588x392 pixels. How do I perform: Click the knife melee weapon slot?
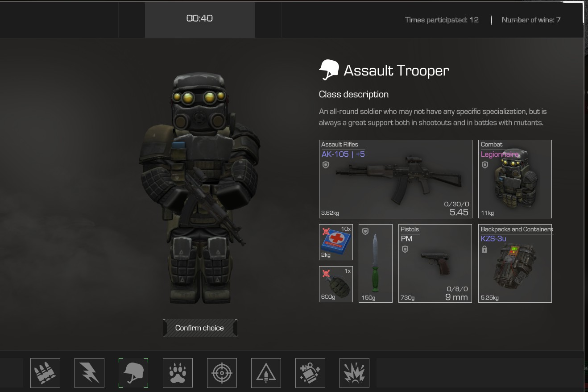pyautogui.click(x=376, y=263)
